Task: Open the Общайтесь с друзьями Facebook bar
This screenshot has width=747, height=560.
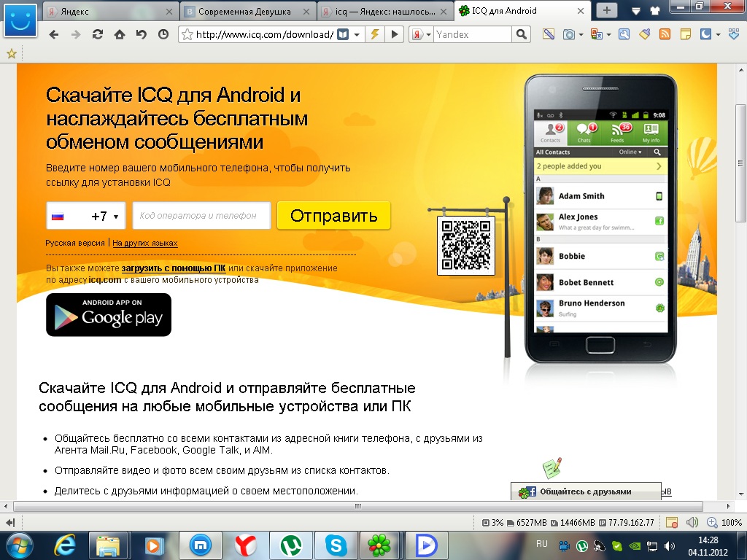Action: [586, 491]
